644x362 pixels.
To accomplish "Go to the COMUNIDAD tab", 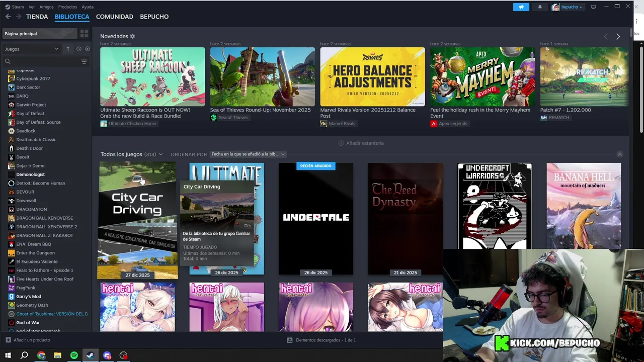I will pyautogui.click(x=115, y=17).
